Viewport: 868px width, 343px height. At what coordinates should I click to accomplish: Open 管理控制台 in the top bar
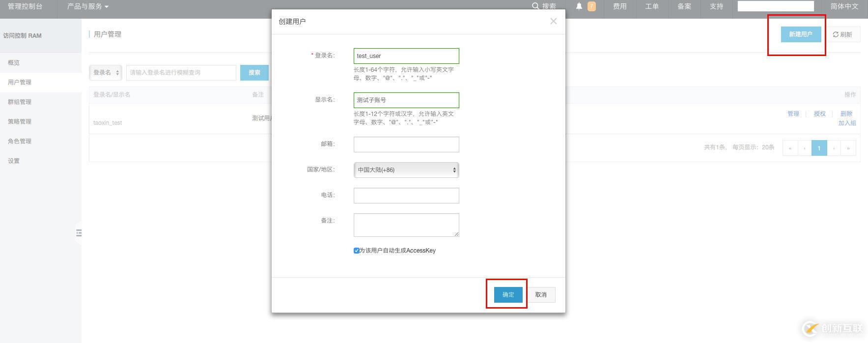coord(25,6)
